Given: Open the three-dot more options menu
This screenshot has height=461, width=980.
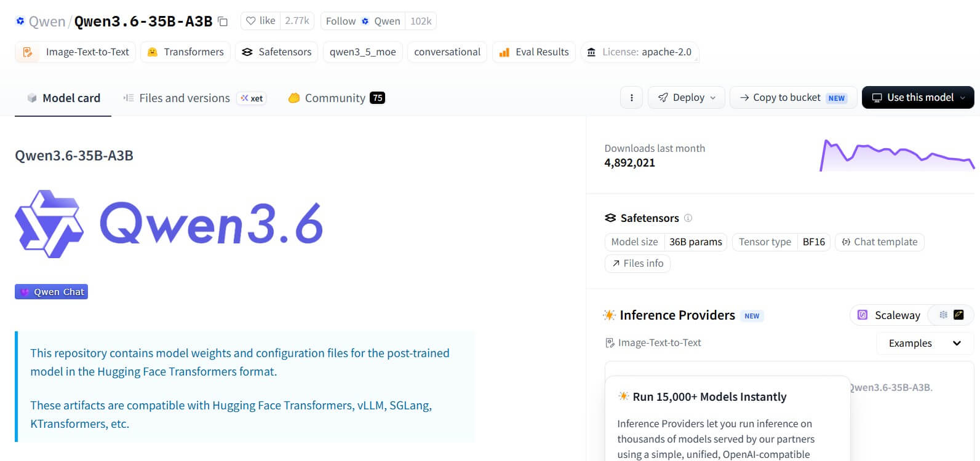Looking at the screenshot, I should click(631, 97).
